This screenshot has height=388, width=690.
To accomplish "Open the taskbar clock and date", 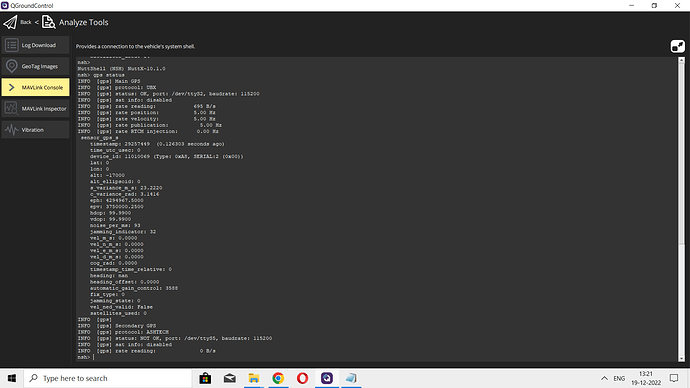I will click(646, 378).
